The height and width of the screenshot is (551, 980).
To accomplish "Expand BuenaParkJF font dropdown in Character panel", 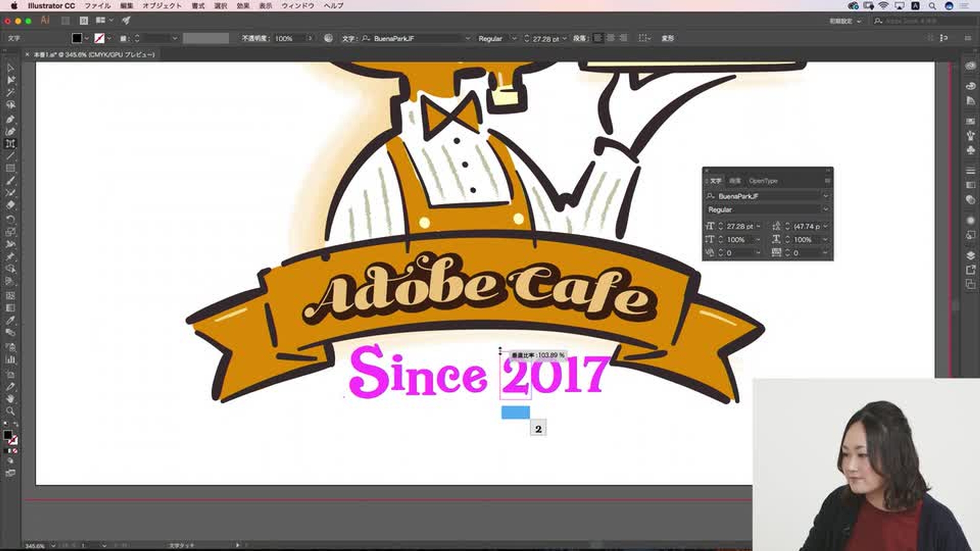I will (x=825, y=196).
